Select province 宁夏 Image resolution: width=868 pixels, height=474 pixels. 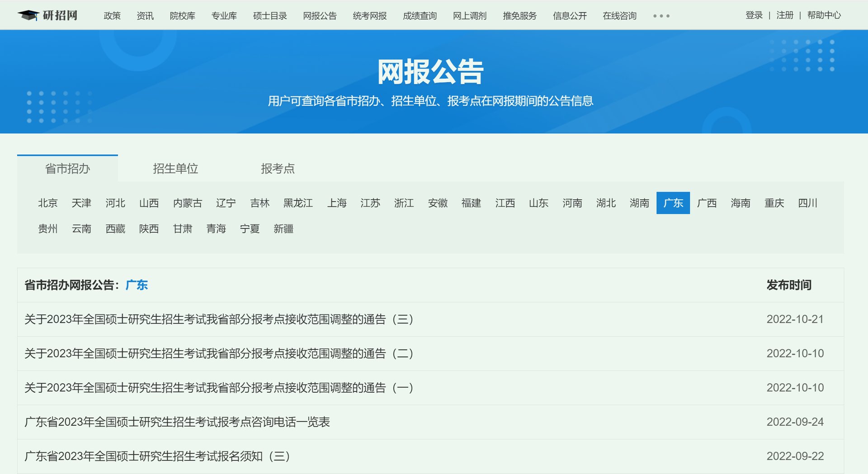250,229
